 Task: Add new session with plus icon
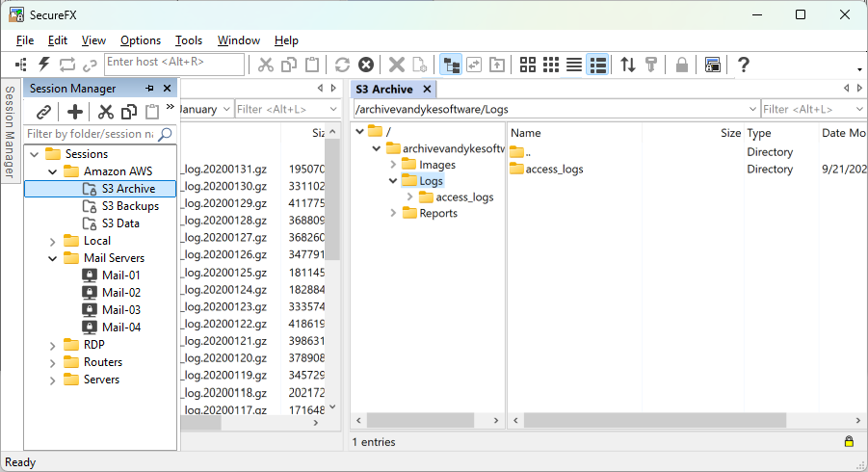[x=74, y=112]
